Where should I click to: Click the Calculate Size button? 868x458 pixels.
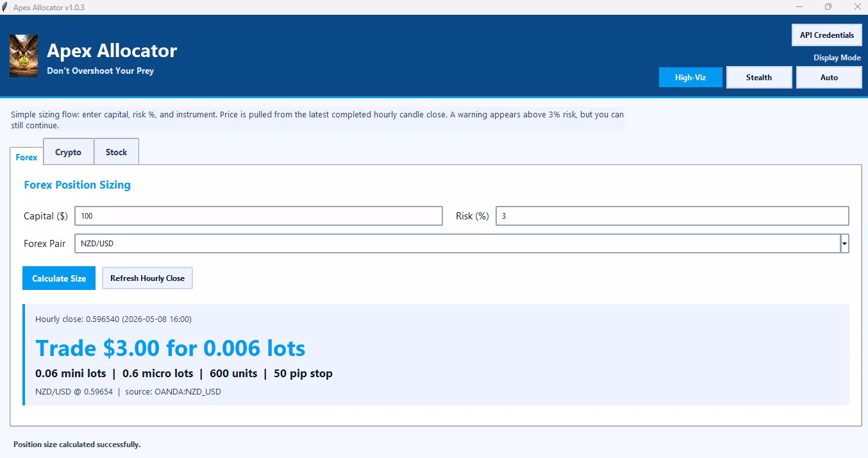[59, 278]
